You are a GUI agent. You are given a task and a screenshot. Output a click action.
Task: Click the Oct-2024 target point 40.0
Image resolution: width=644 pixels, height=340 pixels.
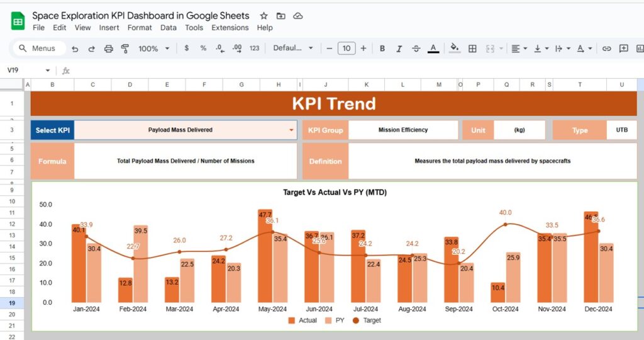pyautogui.click(x=505, y=225)
